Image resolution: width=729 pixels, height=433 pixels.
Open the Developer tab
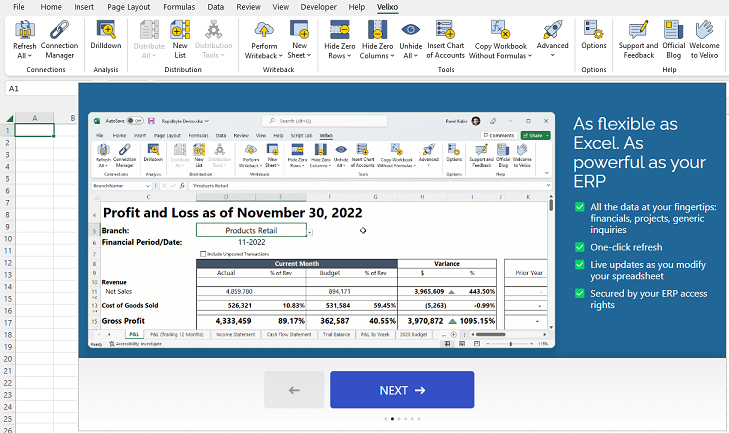(318, 7)
